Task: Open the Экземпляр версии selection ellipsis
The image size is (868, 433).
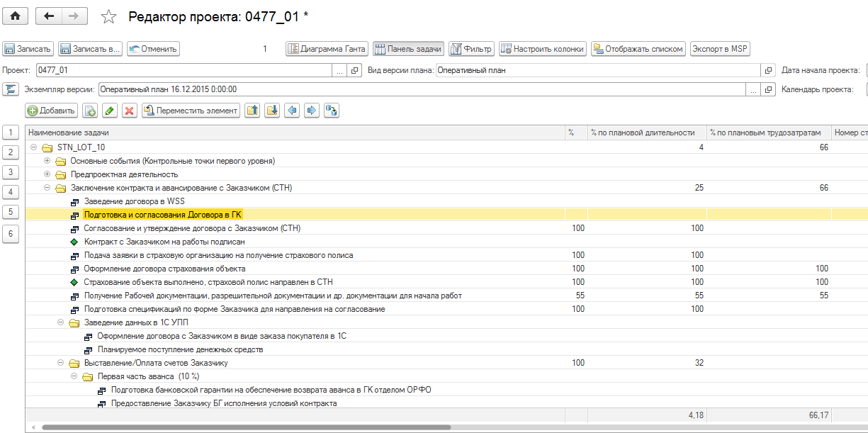Action: tap(753, 89)
